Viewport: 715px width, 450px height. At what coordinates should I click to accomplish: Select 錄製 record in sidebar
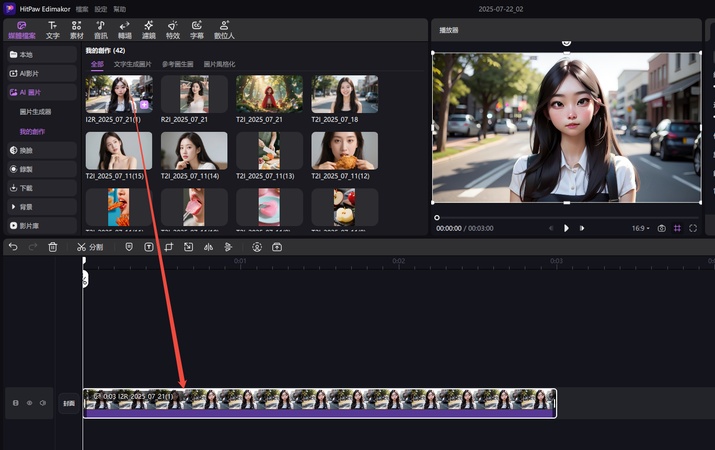(x=42, y=169)
